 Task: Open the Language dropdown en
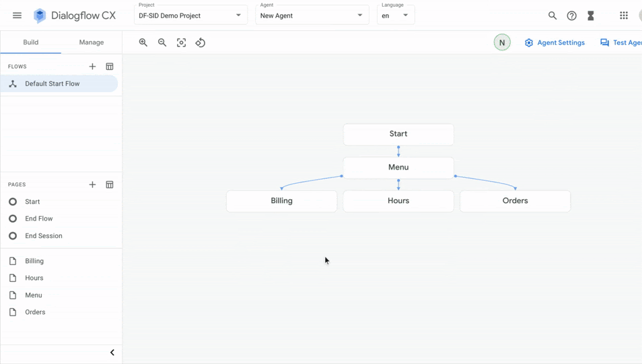pos(396,15)
